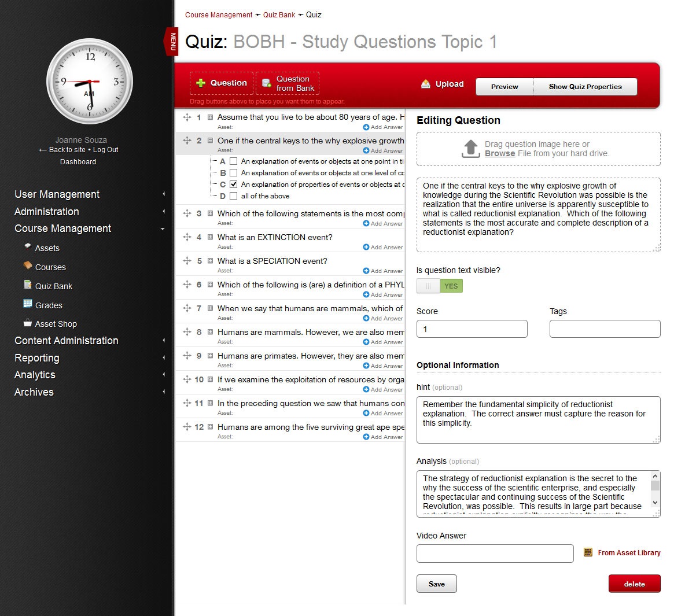Expand the User Management menu arrow
The image size is (696, 616).
point(164,194)
